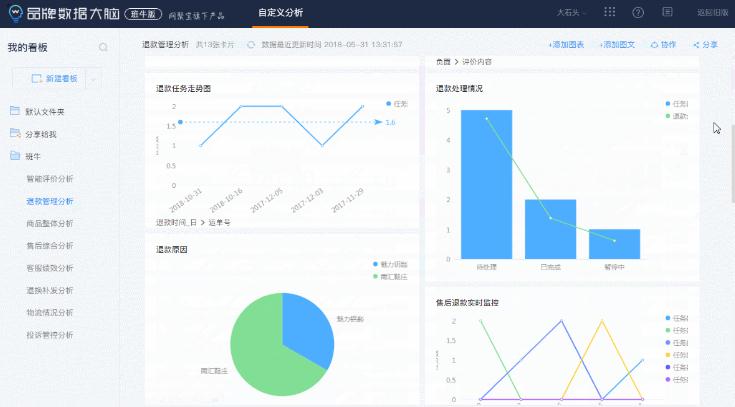
Task: Click the 返回旧版 link
Action: point(712,13)
